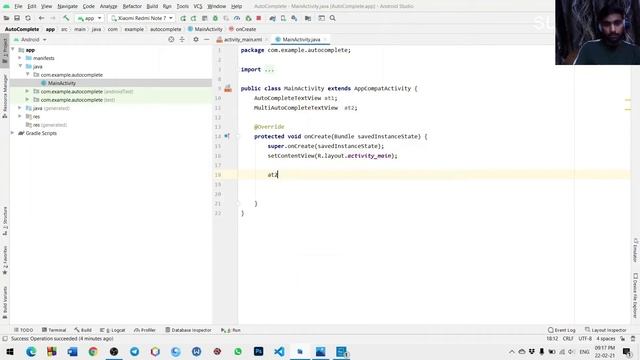Collapse the java folder node
Viewport: 640px width, 360px height.
(20, 66)
